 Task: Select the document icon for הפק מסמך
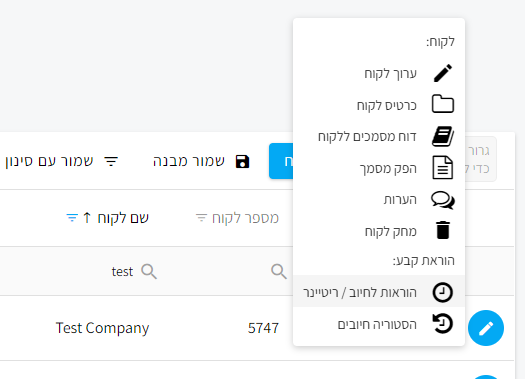point(443,167)
